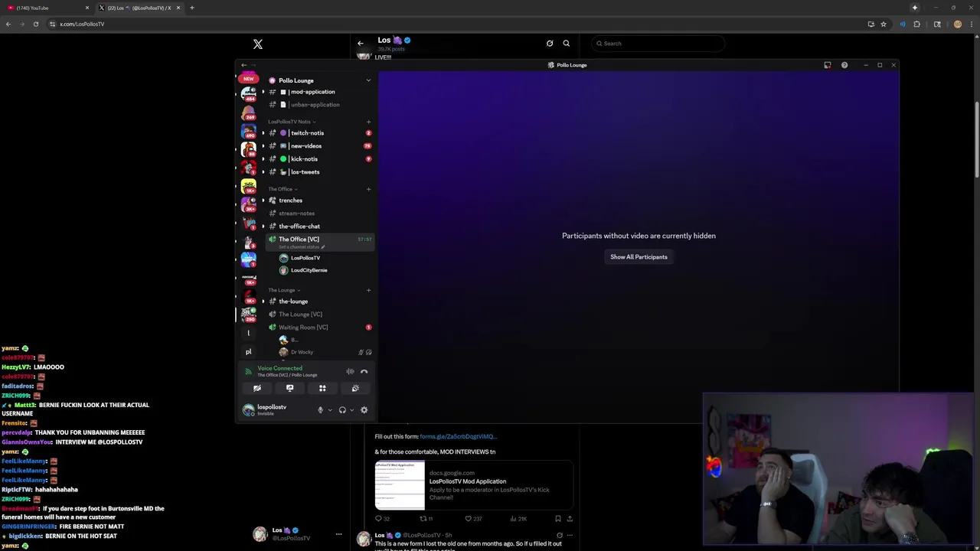Open the new-videos channel
The width and height of the screenshot is (980, 551).
click(x=318, y=146)
